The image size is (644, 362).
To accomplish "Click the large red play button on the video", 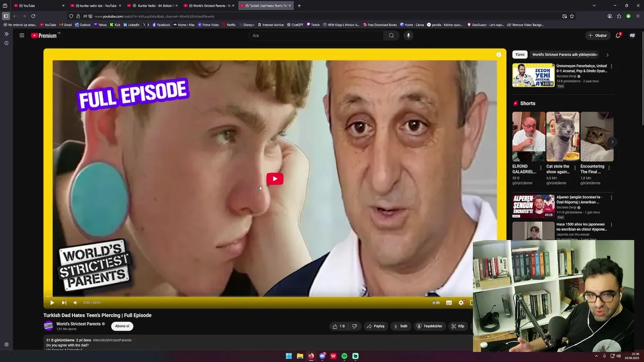I will pyautogui.click(x=275, y=179).
